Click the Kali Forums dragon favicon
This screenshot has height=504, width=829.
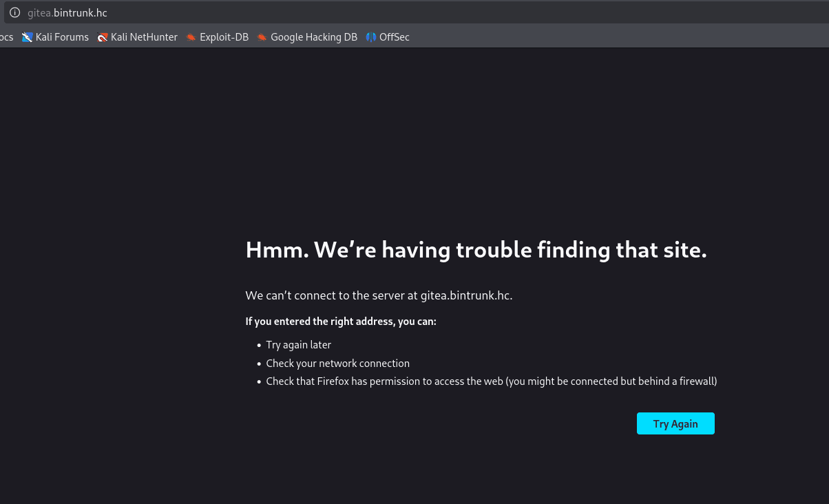click(28, 37)
